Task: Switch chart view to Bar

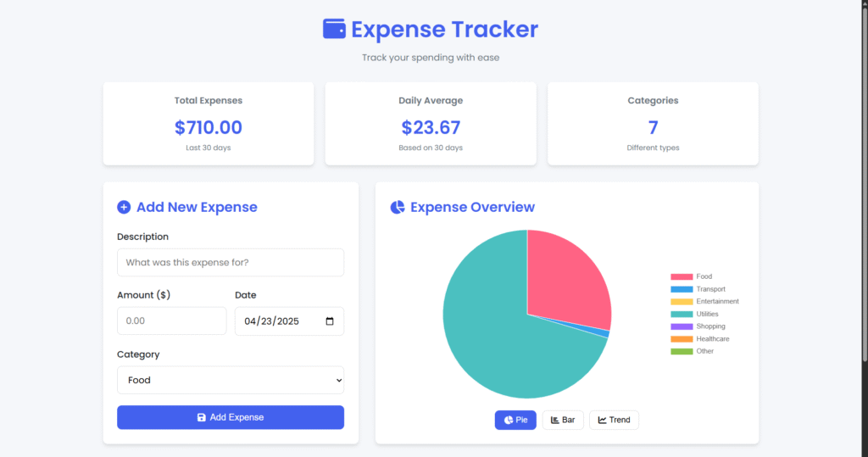Action: [x=563, y=420]
